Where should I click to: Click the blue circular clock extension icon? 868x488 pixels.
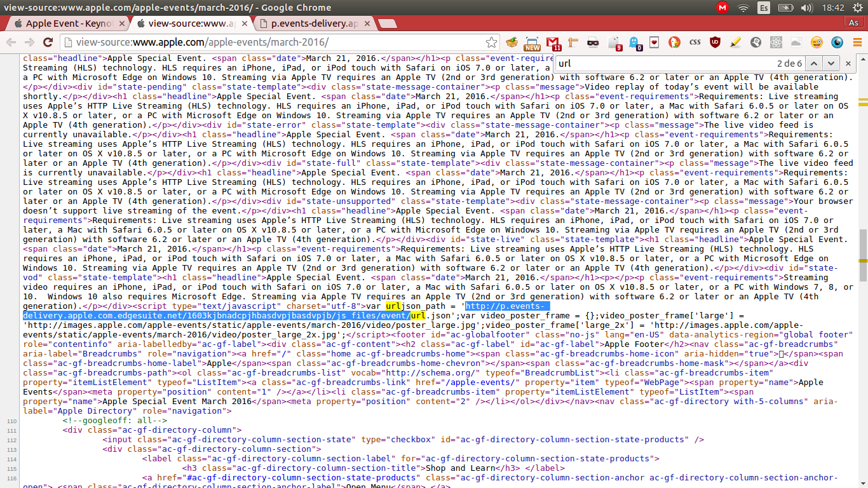click(x=837, y=43)
